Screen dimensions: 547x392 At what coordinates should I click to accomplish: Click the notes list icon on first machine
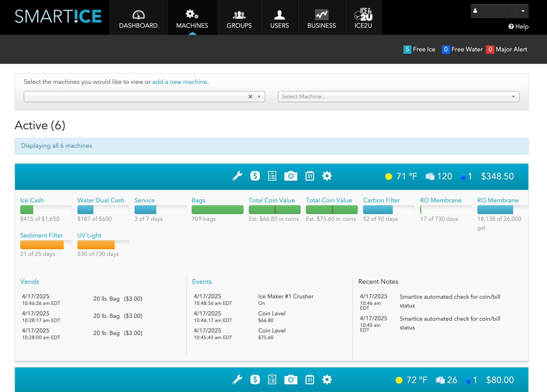pos(272,176)
